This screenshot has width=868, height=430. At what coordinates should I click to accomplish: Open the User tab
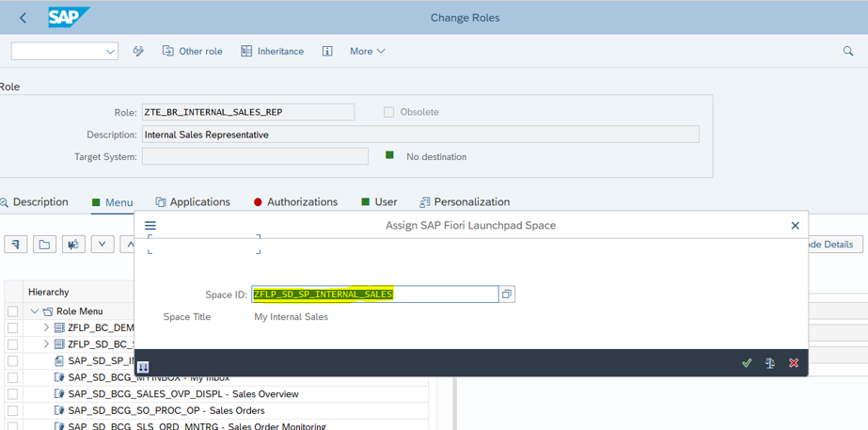tap(379, 202)
